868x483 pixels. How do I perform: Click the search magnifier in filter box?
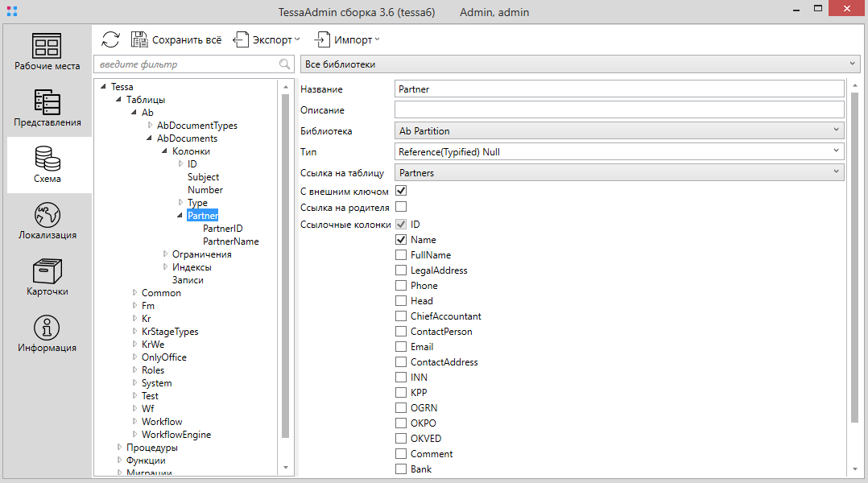[284, 64]
